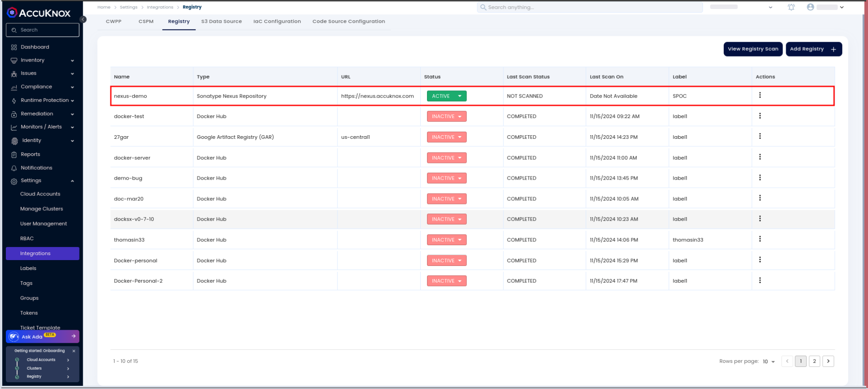Open the Rows per page dropdown
The height and width of the screenshot is (389, 868).
coord(769,361)
